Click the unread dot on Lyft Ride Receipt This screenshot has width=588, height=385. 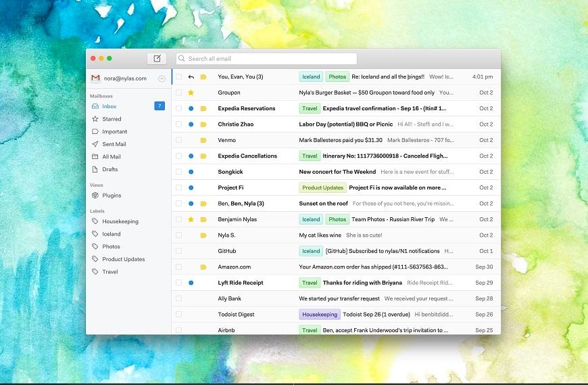click(x=191, y=283)
